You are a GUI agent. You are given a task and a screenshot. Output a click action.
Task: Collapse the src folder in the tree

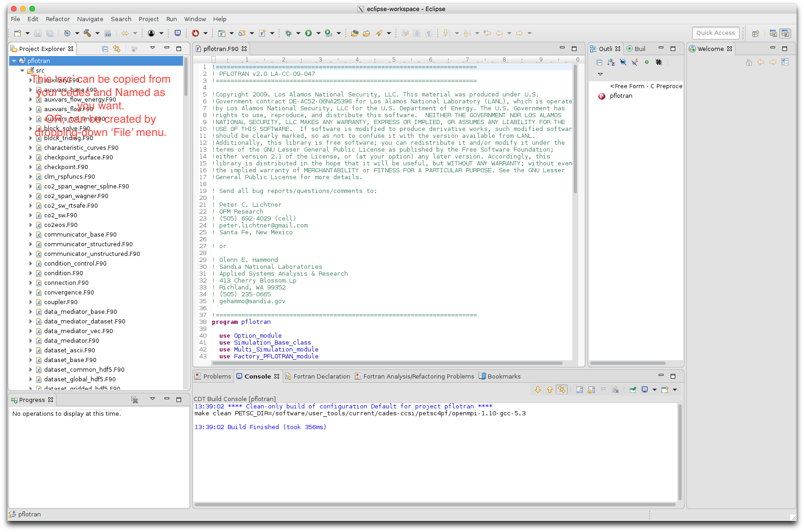tap(22, 70)
